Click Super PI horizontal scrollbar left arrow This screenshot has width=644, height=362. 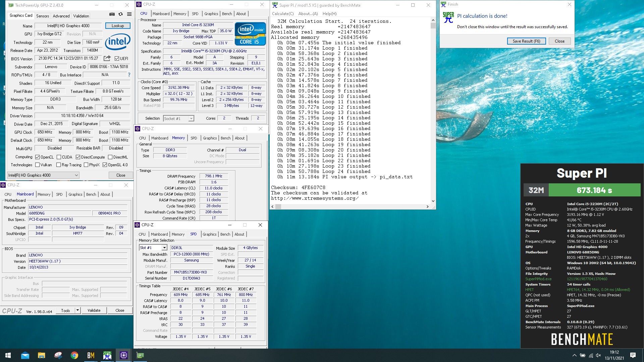[x=273, y=206]
